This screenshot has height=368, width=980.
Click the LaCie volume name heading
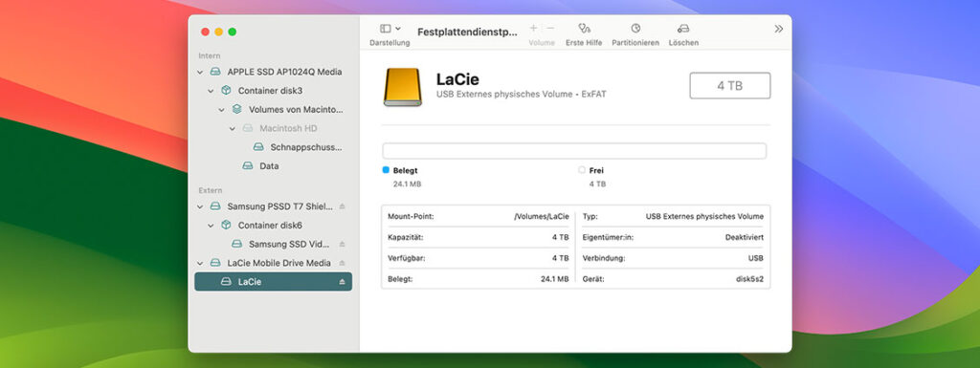coord(457,79)
